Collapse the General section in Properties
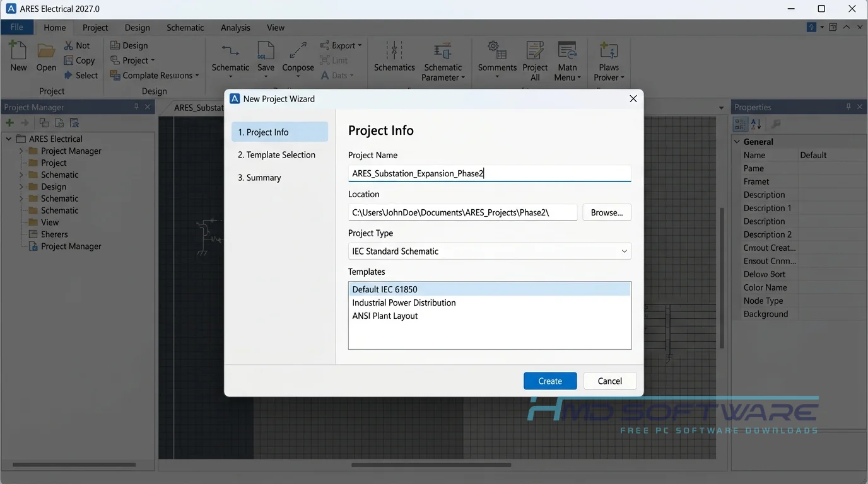 point(737,142)
